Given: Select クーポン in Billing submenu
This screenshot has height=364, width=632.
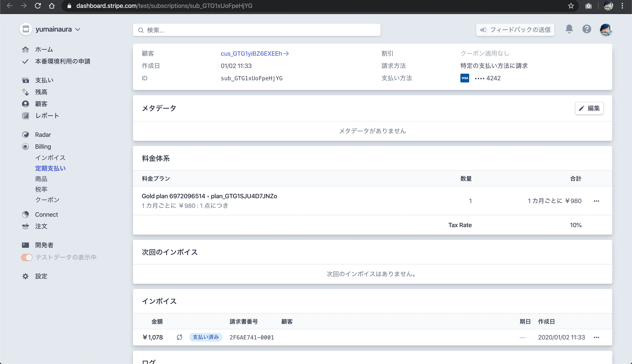Looking at the screenshot, I should click(x=47, y=200).
